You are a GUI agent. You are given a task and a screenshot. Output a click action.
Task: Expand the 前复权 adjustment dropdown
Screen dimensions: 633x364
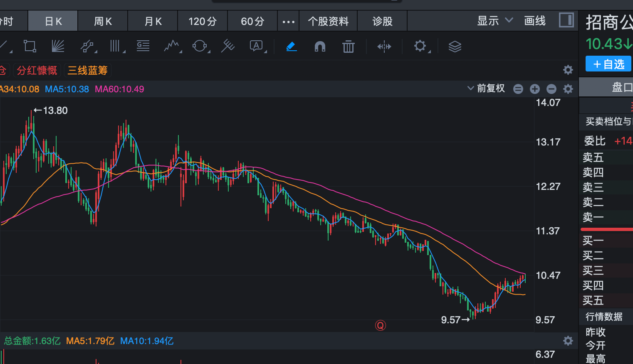[486, 89]
